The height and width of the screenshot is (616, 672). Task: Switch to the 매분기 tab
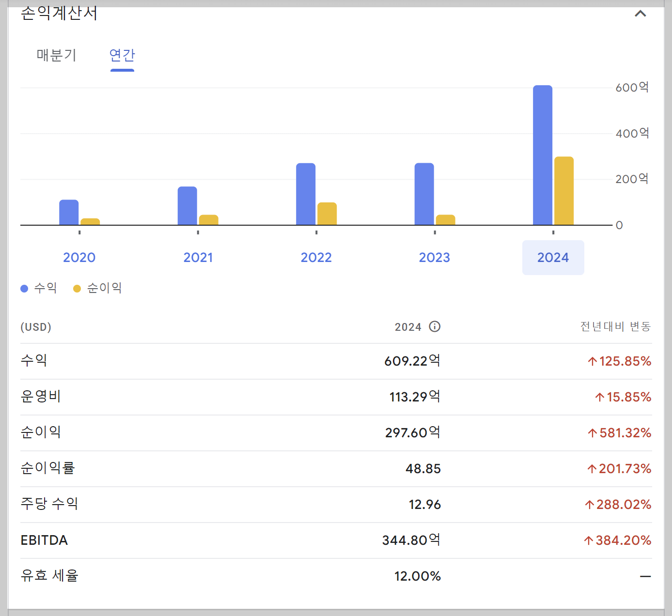coord(56,56)
